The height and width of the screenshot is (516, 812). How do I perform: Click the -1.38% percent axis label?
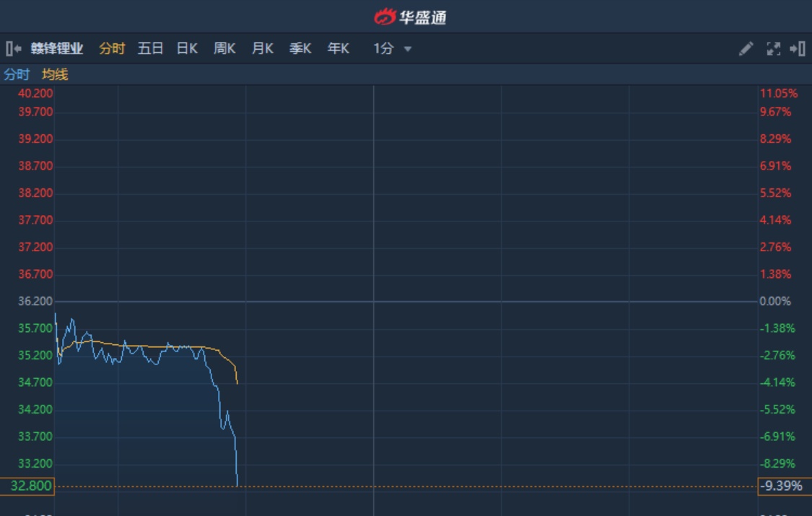[777, 328]
